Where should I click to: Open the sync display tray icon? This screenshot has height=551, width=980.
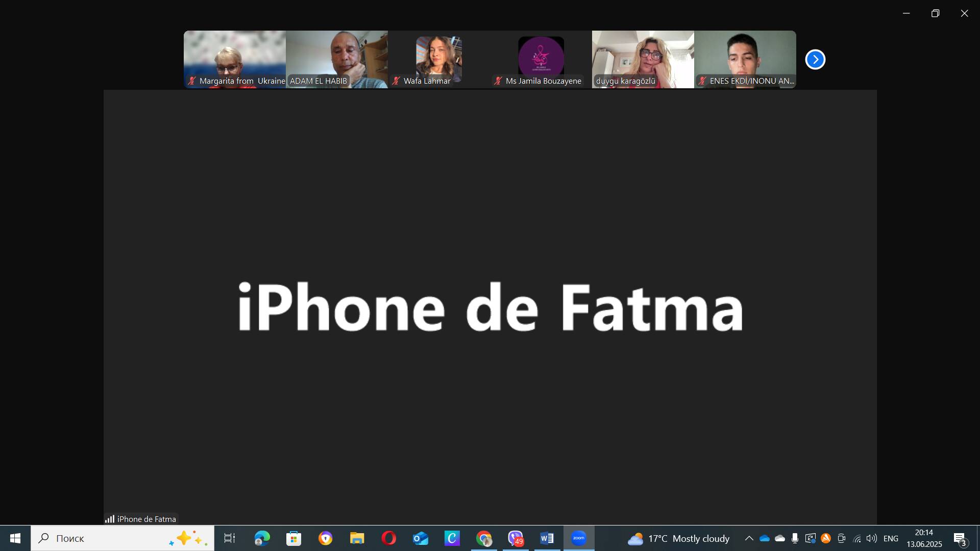tap(810, 538)
